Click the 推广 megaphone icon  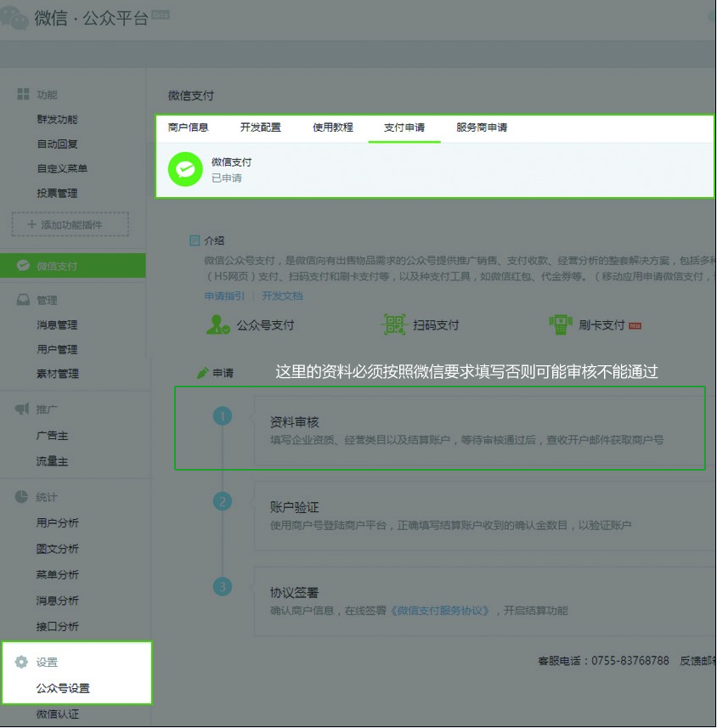[22, 409]
